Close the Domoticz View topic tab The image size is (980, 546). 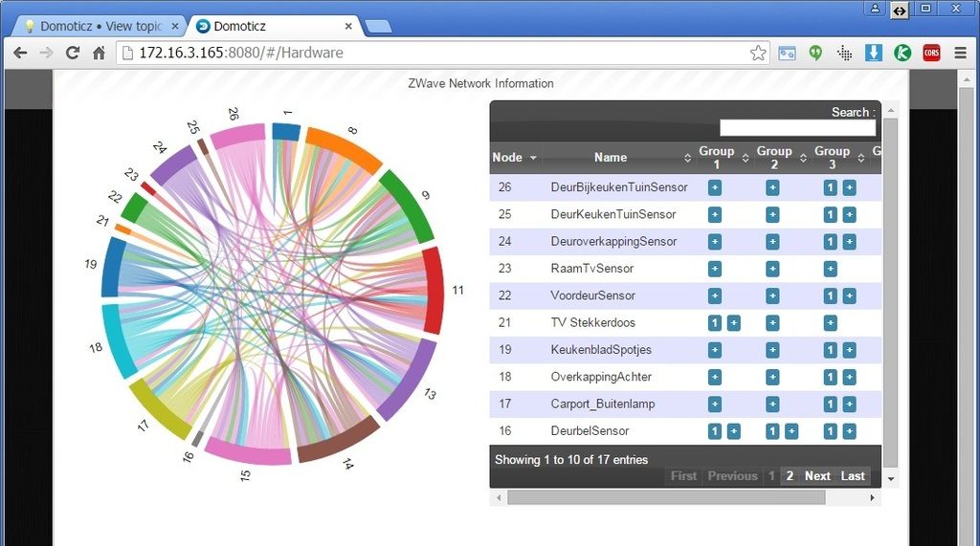pos(175,26)
